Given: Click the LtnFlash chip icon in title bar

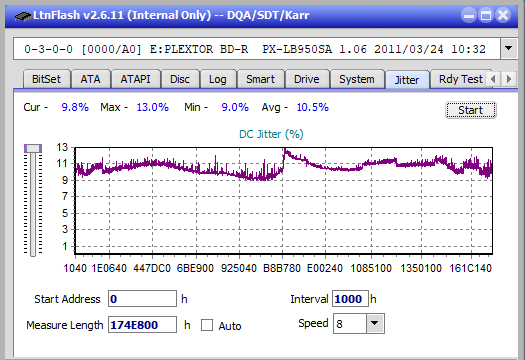Looking at the screenshot, I should pos(23,15).
